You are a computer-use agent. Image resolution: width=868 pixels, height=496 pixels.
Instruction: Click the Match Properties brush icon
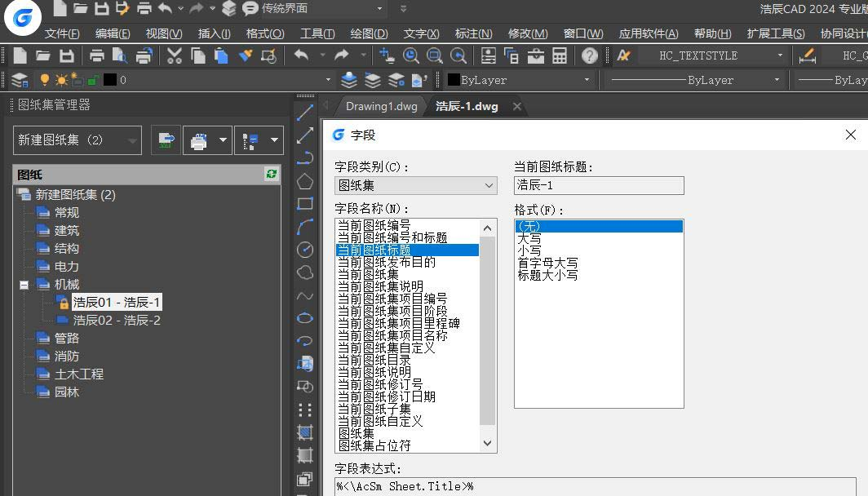click(x=246, y=55)
